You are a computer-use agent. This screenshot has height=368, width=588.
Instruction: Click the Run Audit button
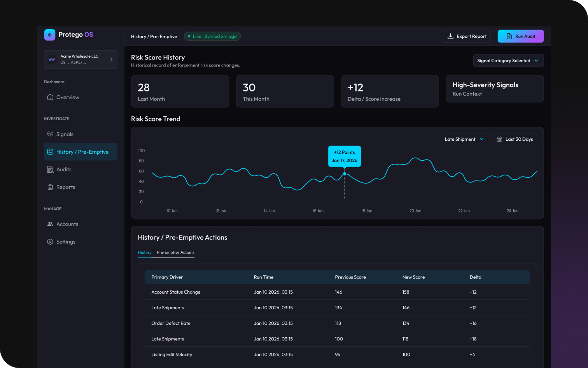[521, 36]
